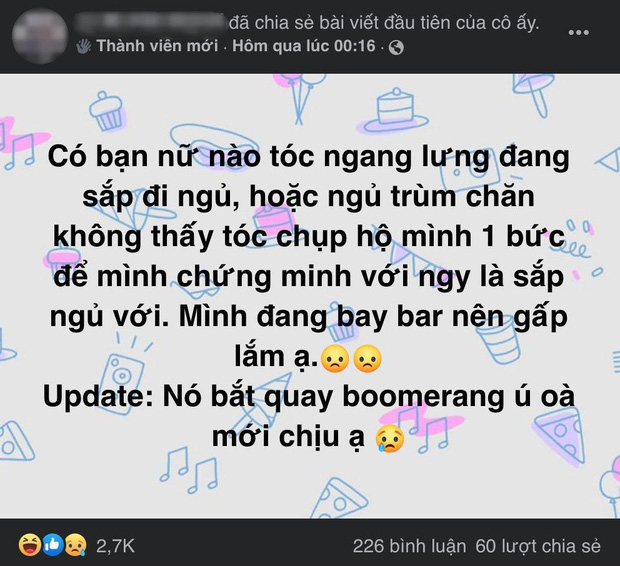The height and width of the screenshot is (566, 620).
Task: Click the waving hand new member icon
Action: point(84,46)
